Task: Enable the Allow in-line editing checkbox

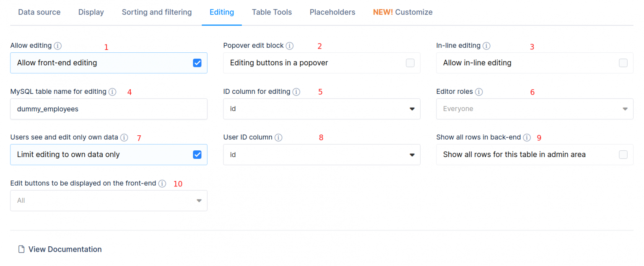Action: [x=623, y=63]
